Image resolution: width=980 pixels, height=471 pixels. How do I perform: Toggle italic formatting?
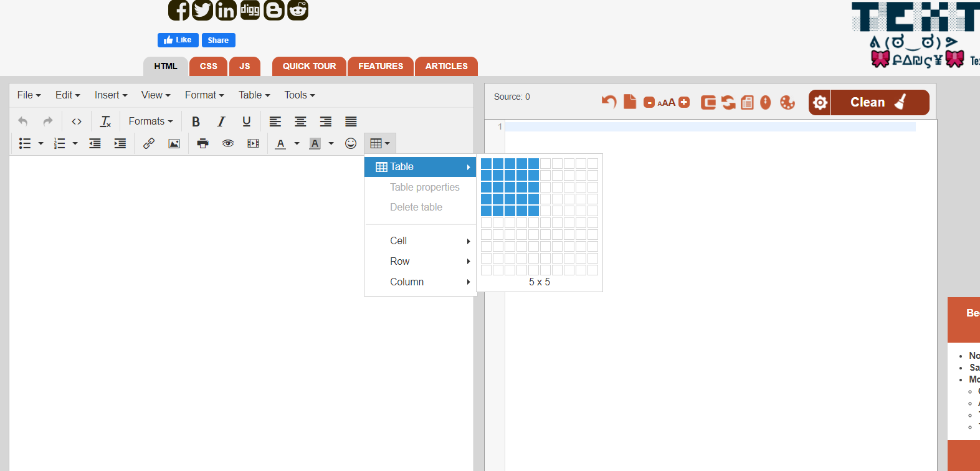(221, 121)
